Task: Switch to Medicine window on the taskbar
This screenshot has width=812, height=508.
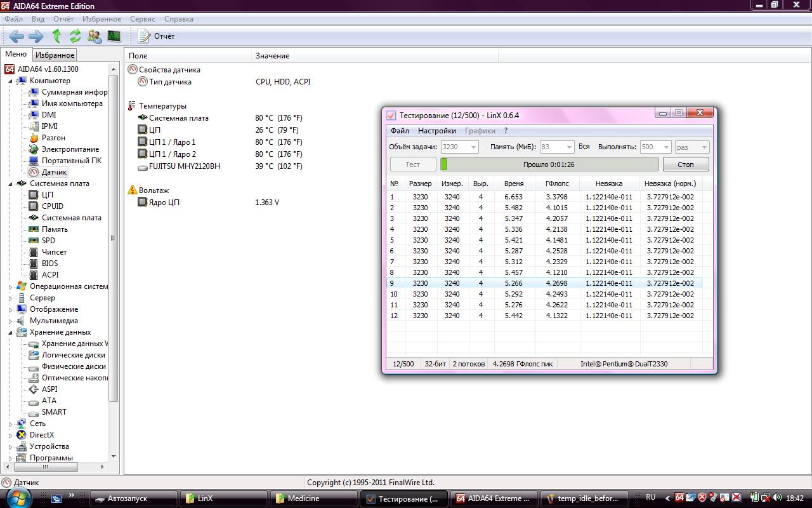Action: click(315, 498)
